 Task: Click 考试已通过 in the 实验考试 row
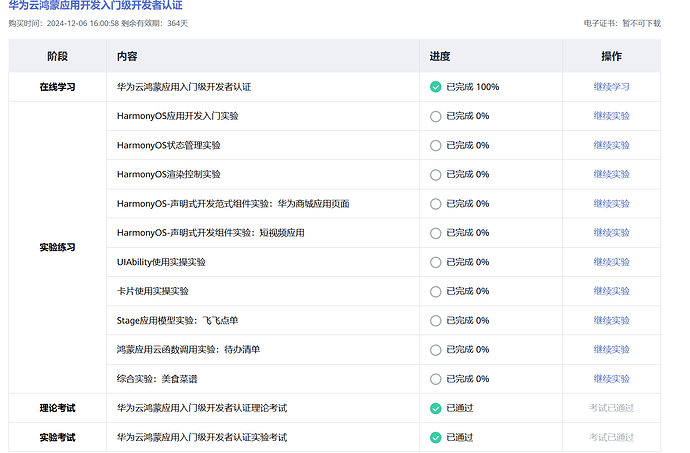pos(611,437)
